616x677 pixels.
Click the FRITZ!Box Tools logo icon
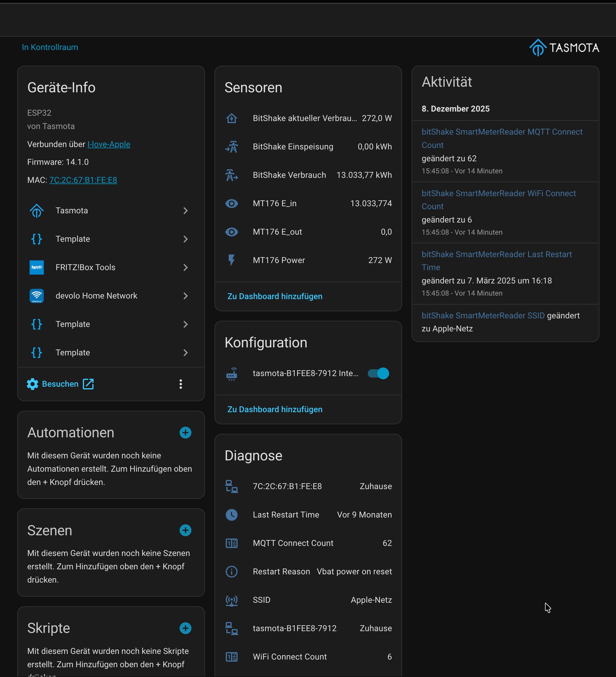pos(37,267)
